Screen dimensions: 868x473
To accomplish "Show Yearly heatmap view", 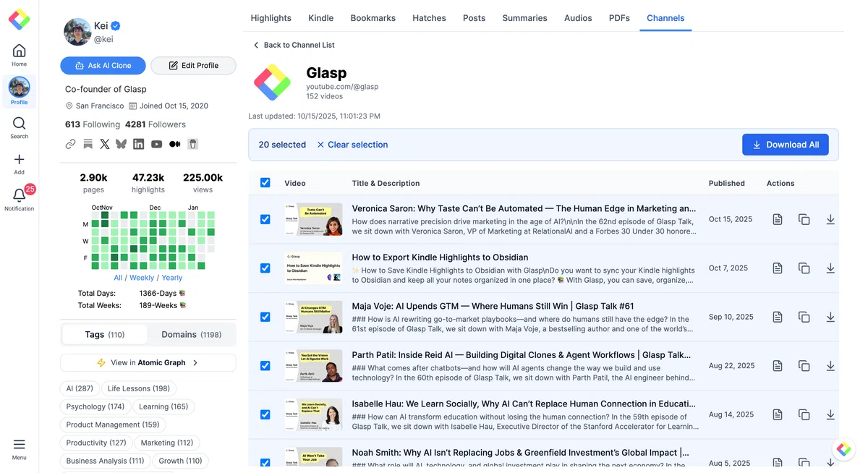I will click(x=172, y=278).
